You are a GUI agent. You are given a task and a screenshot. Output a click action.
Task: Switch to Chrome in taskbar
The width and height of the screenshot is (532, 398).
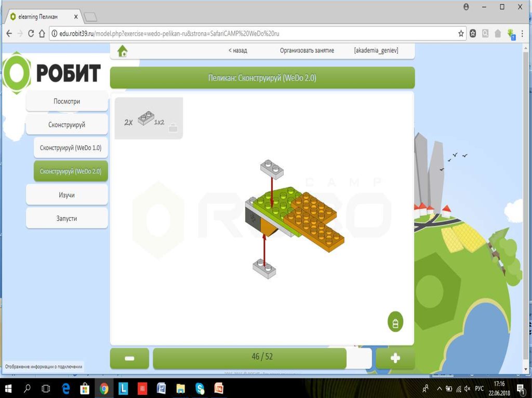pos(104,389)
